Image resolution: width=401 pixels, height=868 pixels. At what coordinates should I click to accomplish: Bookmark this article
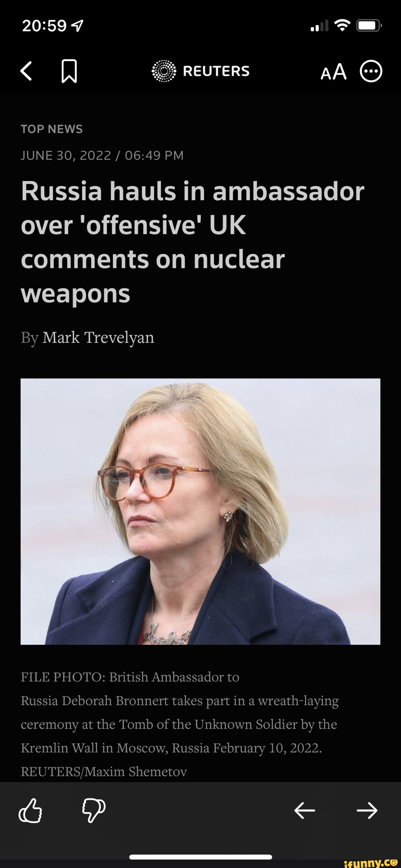coord(69,71)
